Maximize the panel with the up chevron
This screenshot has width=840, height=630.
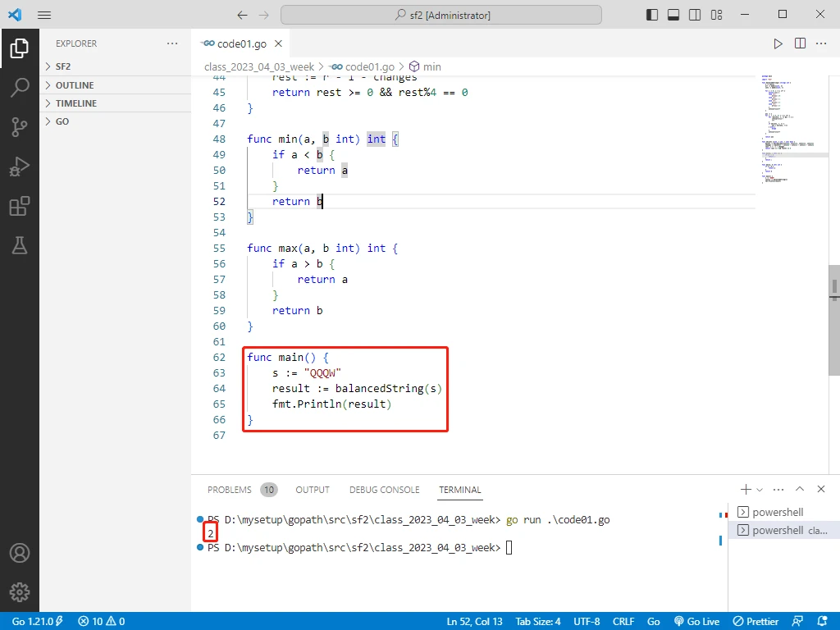800,489
